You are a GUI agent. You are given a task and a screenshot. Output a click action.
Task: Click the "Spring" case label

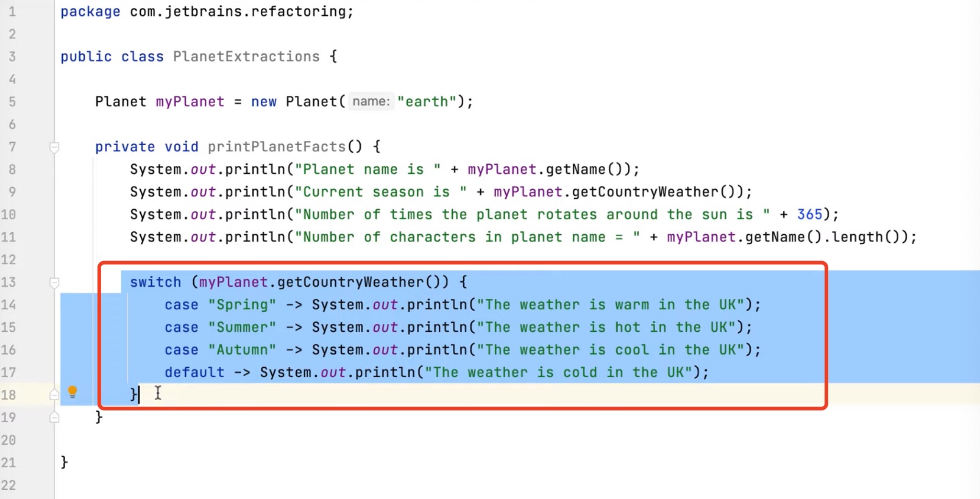coord(242,305)
